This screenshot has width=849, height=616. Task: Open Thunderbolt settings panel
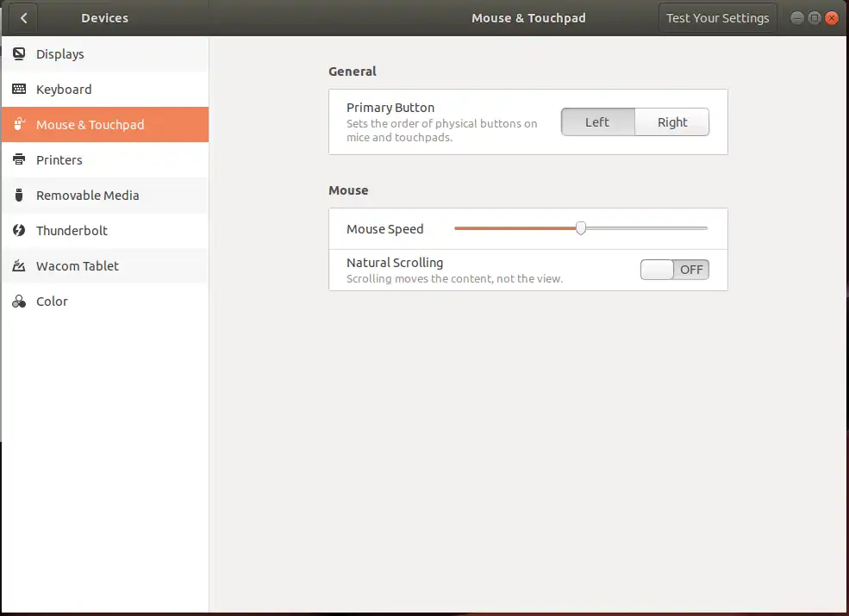tap(105, 231)
